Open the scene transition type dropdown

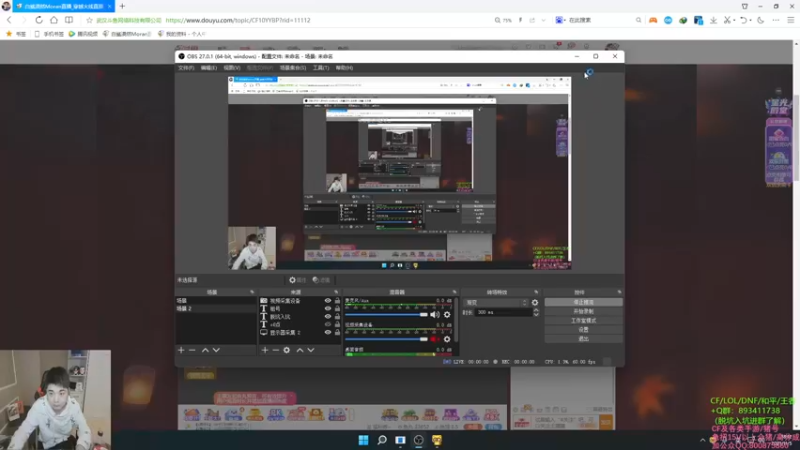click(x=496, y=303)
